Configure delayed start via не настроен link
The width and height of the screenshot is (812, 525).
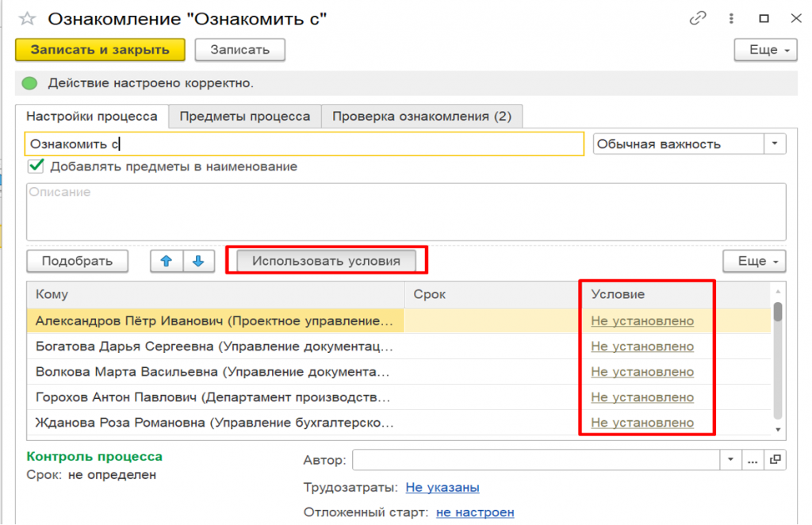click(475, 512)
